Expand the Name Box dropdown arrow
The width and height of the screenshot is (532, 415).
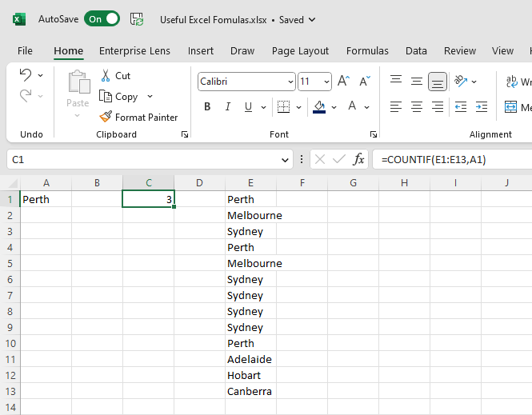[286, 160]
